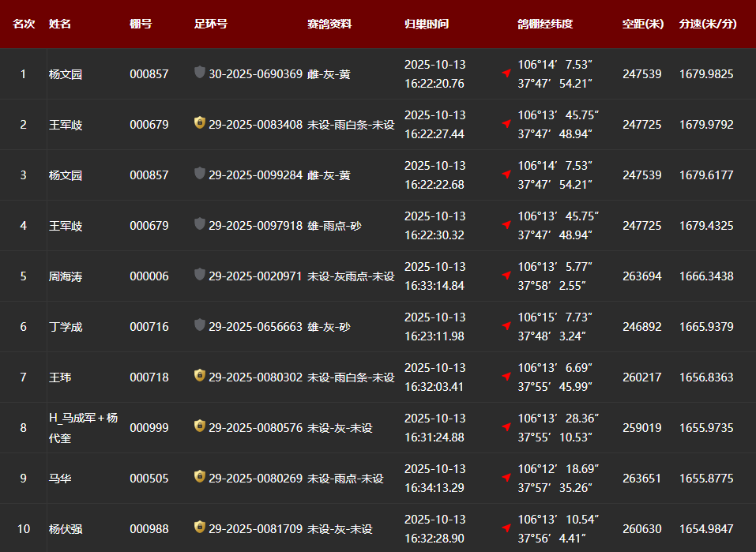Select the 足环号 column header

coord(210,24)
